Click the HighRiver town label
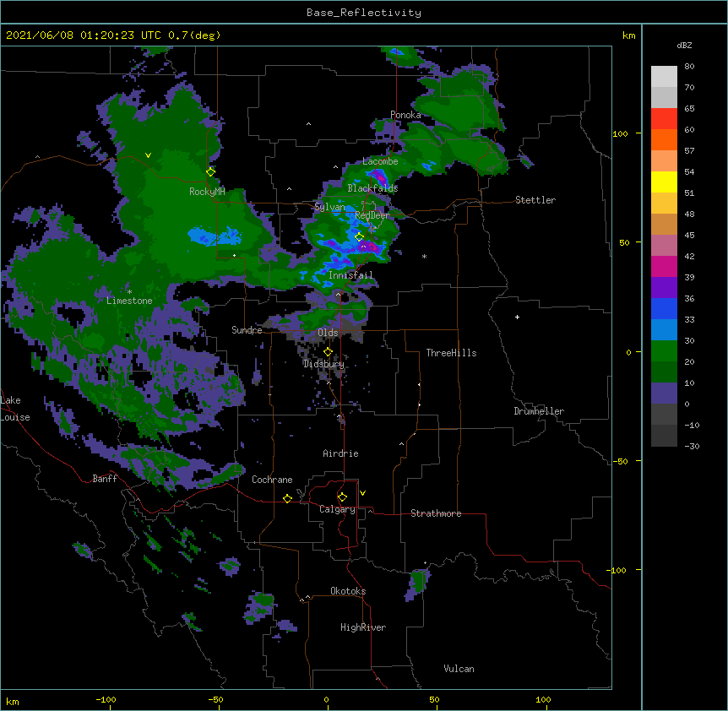Viewport: 728px width, 711px height. pos(363,627)
